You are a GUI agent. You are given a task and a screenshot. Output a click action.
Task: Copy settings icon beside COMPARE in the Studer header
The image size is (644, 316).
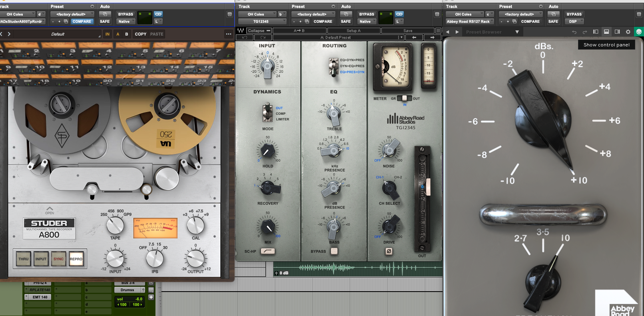[x=66, y=22]
